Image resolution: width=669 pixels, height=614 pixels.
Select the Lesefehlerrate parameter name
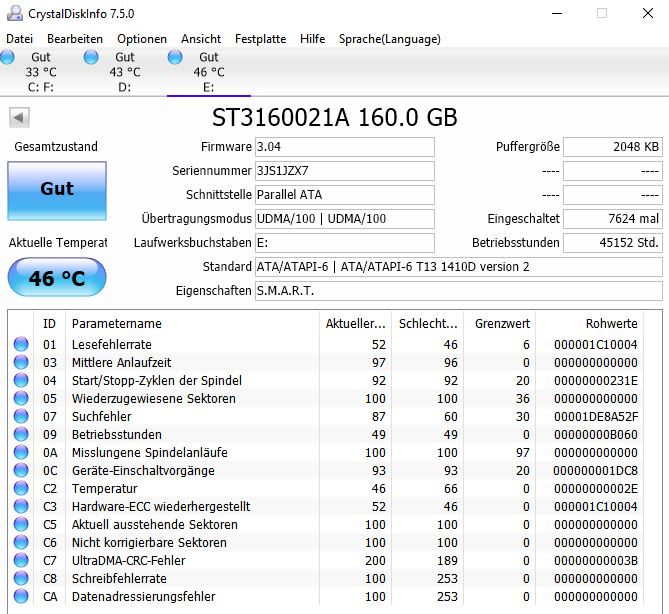point(112,344)
